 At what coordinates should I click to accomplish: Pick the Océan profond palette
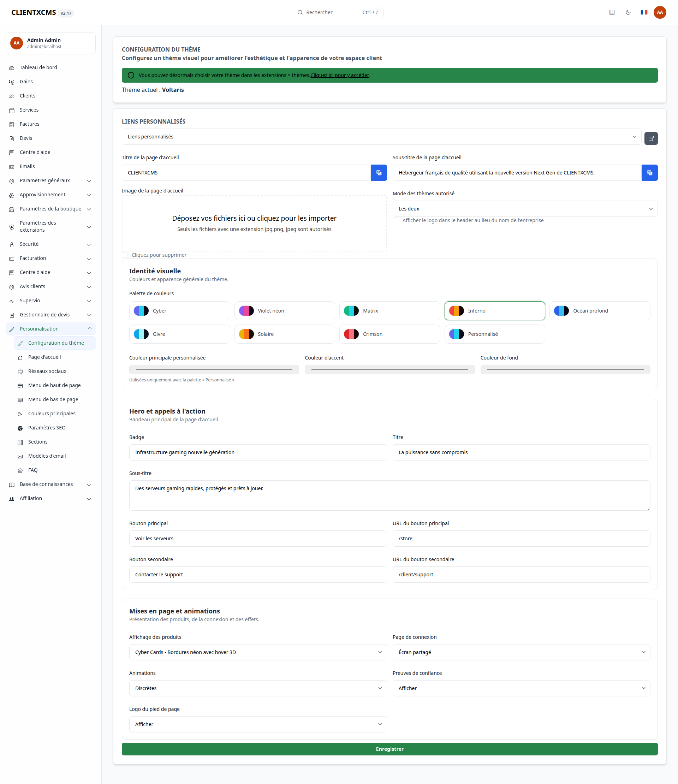[x=599, y=311]
